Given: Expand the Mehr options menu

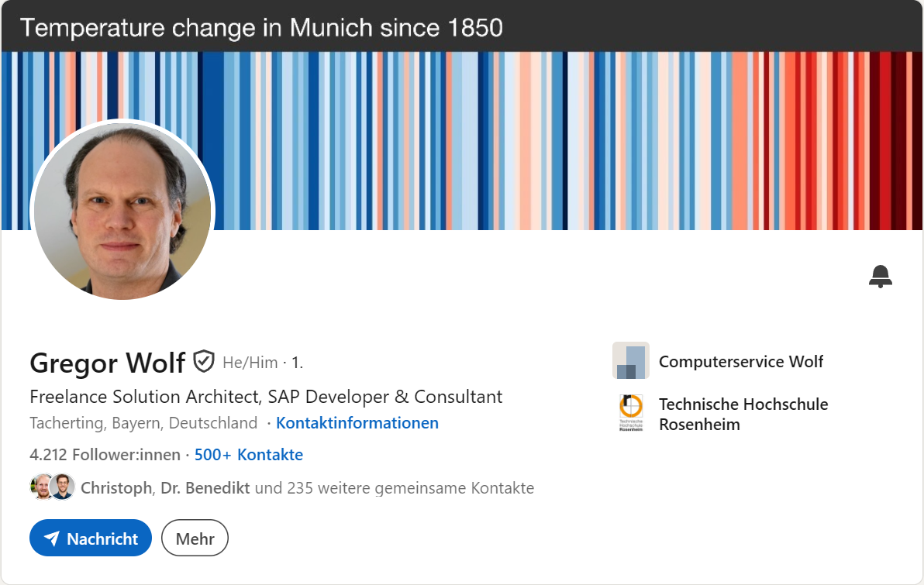Looking at the screenshot, I should pos(195,538).
